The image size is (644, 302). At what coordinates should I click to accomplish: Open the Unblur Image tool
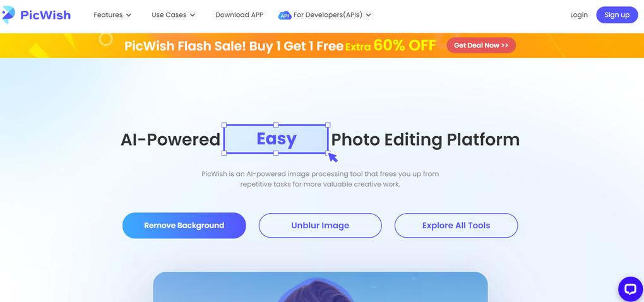click(x=320, y=225)
